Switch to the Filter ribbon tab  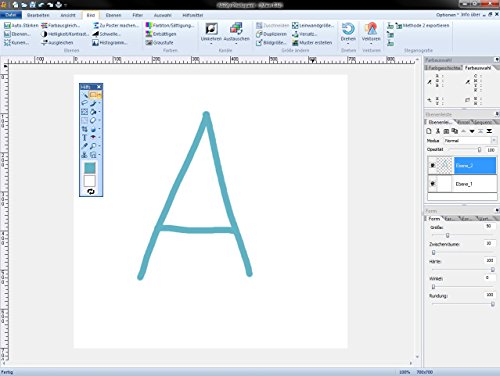pos(138,15)
